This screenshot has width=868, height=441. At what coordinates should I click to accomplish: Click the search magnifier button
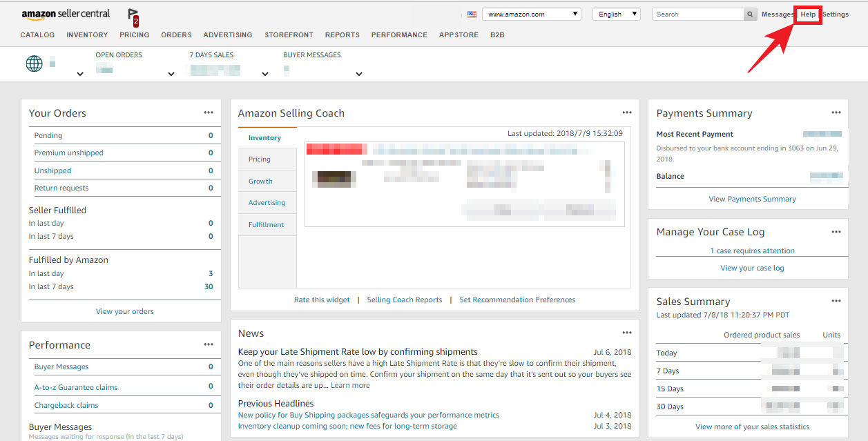click(751, 14)
